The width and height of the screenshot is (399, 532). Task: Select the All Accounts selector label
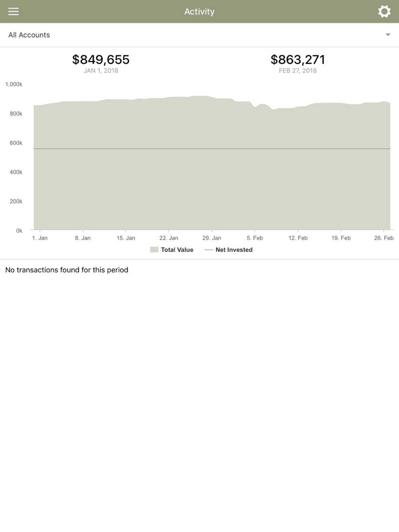click(x=29, y=35)
